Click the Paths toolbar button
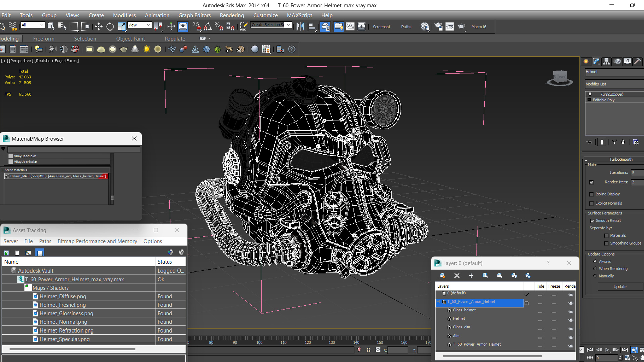This screenshot has width=644, height=362. tap(406, 27)
